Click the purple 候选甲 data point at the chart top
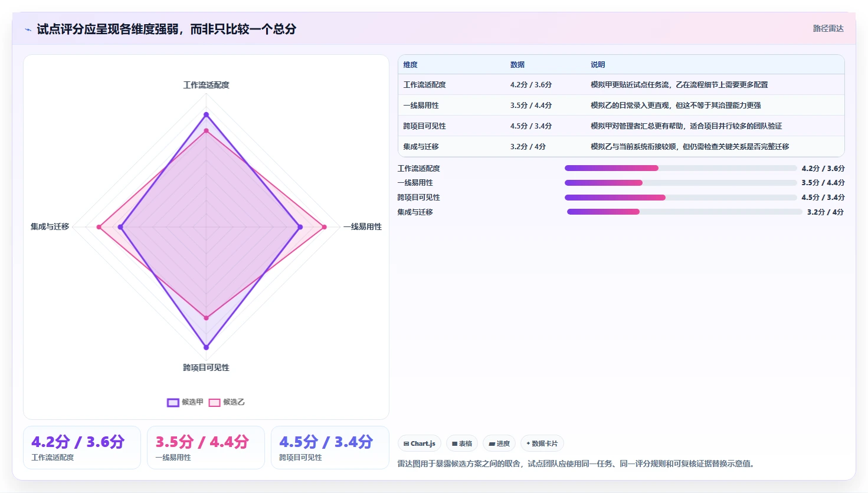The height and width of the screenshot is (493, 868). coord(206,114)
